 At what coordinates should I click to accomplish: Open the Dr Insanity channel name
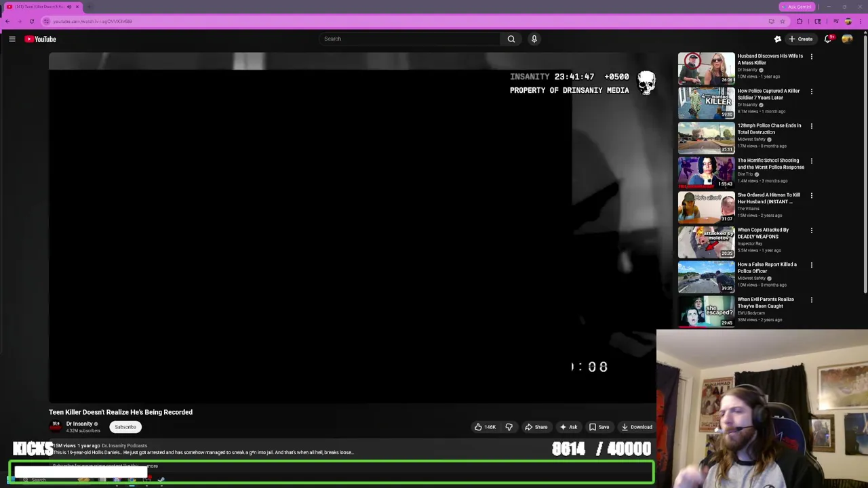point(79,424)
